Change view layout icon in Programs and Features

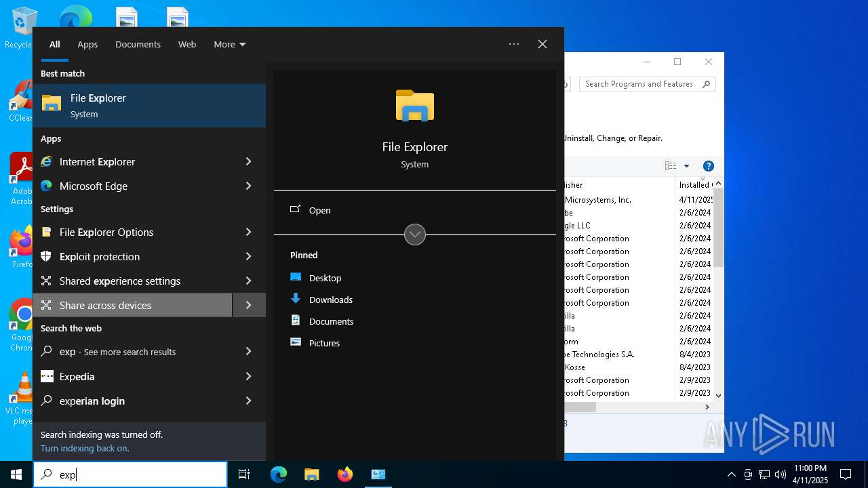(671, 166)
